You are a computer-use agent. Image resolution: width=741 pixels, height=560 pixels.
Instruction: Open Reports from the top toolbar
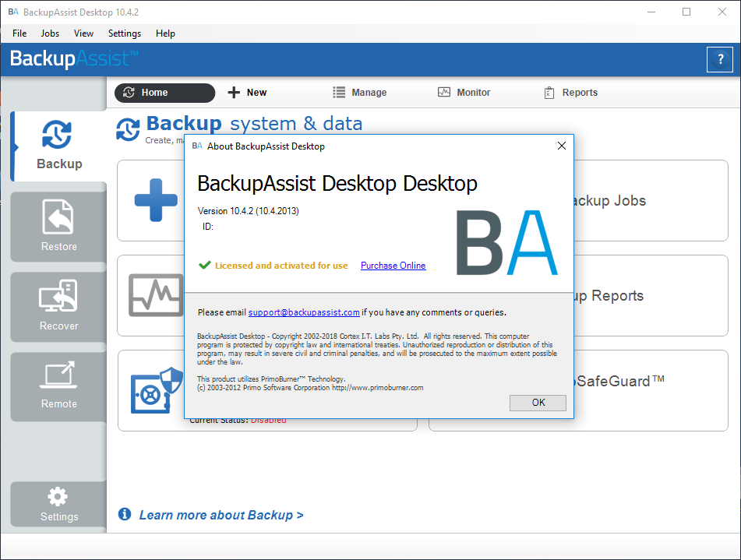(571, 93)
